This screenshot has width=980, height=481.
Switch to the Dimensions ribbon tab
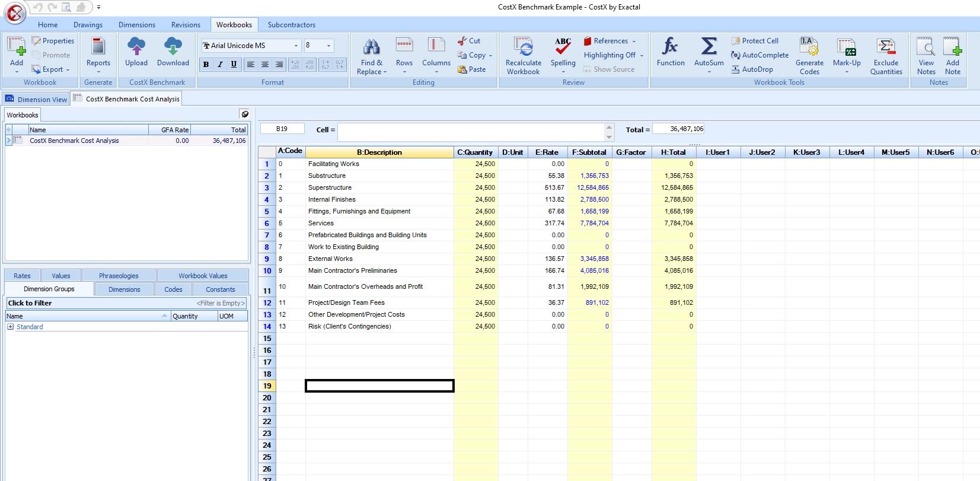[137, 25]
